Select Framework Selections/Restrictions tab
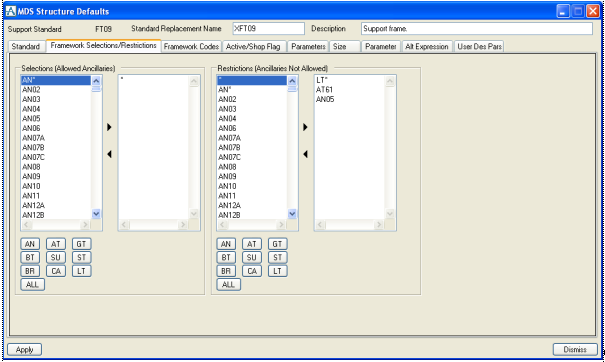 [103, 46]
